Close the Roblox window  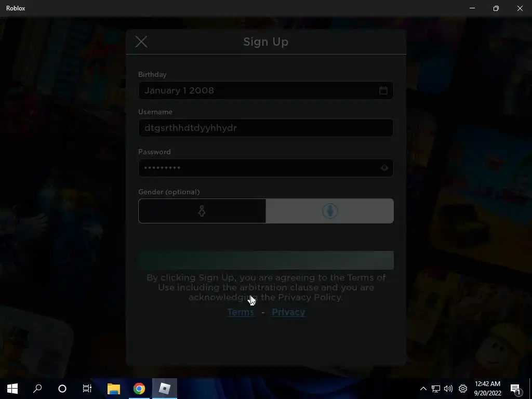520,8
